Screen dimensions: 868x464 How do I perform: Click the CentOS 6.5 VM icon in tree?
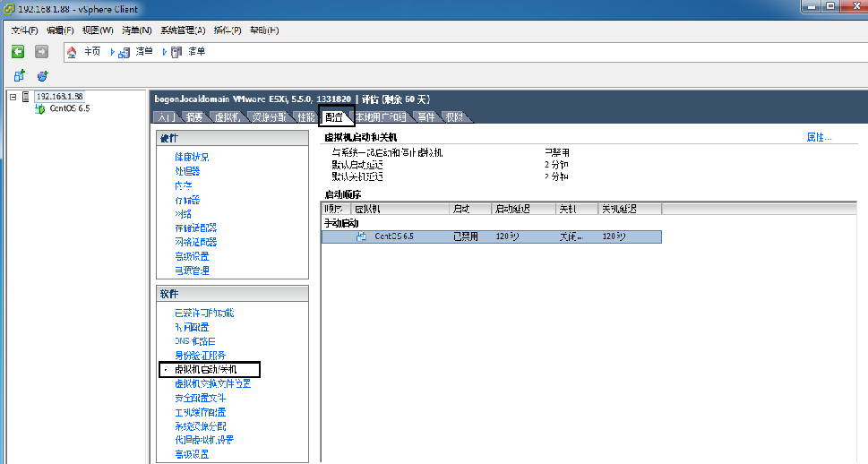[39, 108]
